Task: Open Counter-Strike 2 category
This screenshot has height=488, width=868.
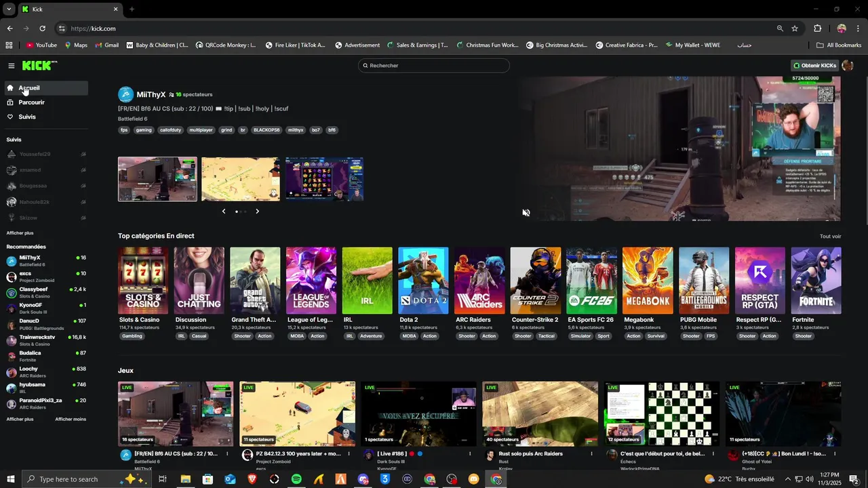Action: pyautogui.click(x=536, y=281)
